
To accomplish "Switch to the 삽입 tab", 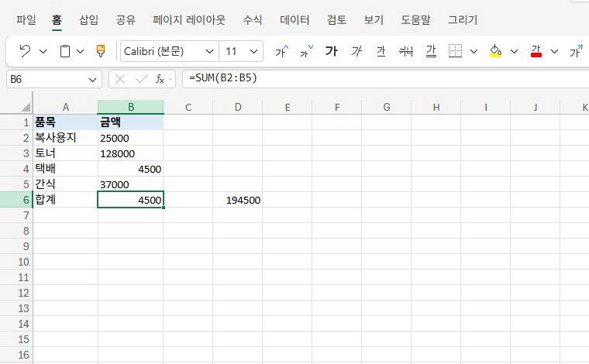I will tap(88, 19).
